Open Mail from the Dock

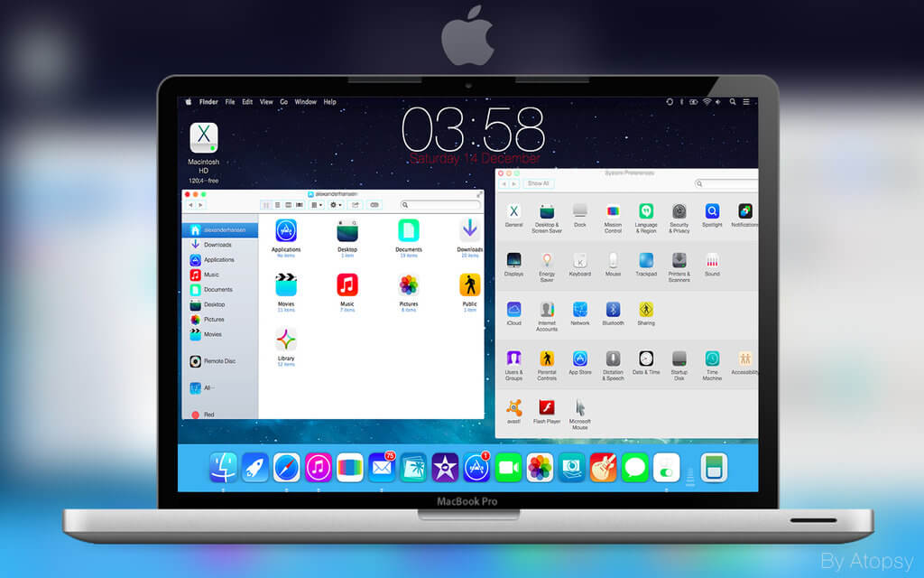click(382, 468)
